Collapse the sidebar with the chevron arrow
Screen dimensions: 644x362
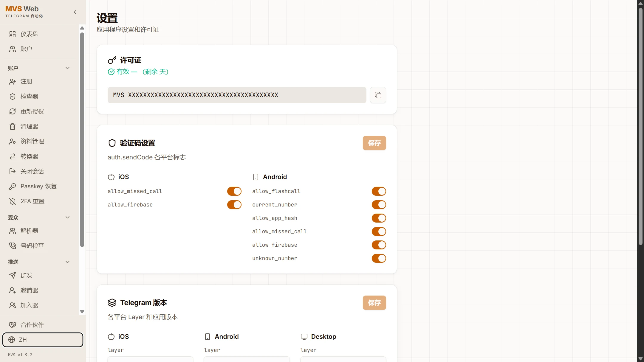(75, 12)
